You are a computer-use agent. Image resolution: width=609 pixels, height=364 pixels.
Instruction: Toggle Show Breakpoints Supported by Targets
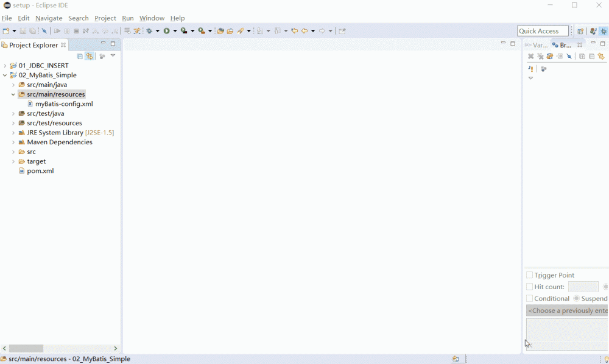(x=549, y=56)
